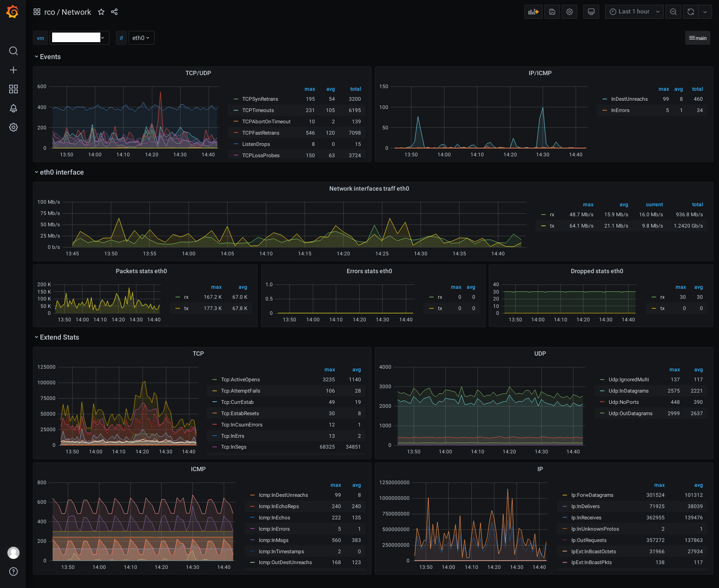Image resolution: width=719 pixels, height=588 pixels.
Task: Click the Add panel icon
Action: [533, 12]
